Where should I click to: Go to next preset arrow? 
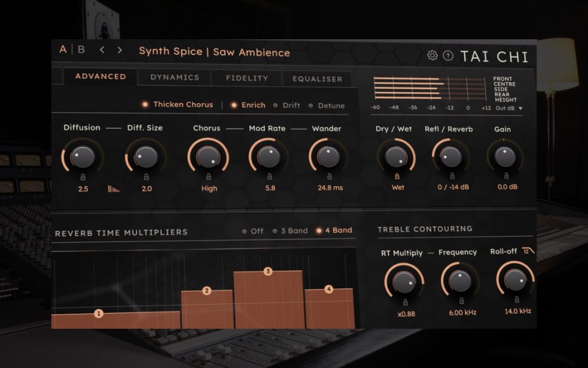[x=120, y=50]
